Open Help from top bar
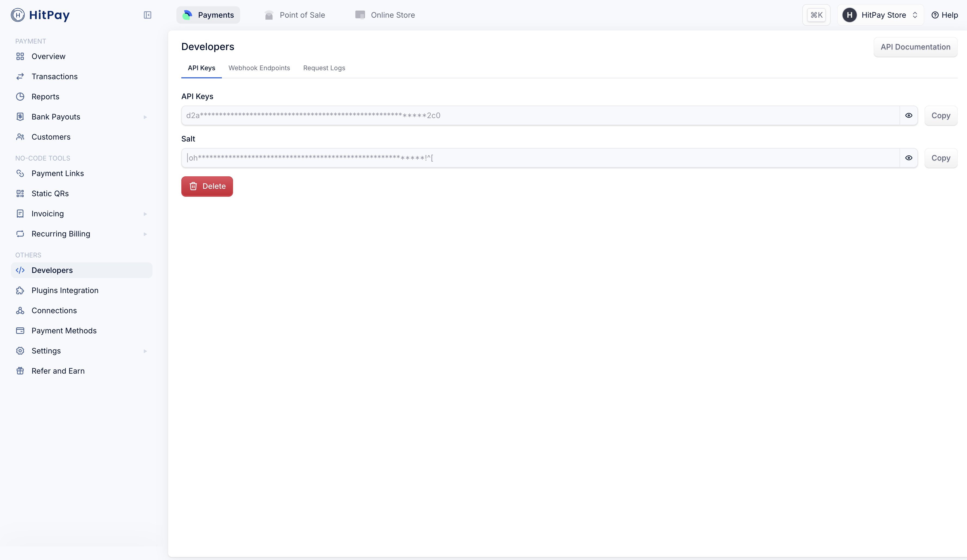 click(945, 15)
